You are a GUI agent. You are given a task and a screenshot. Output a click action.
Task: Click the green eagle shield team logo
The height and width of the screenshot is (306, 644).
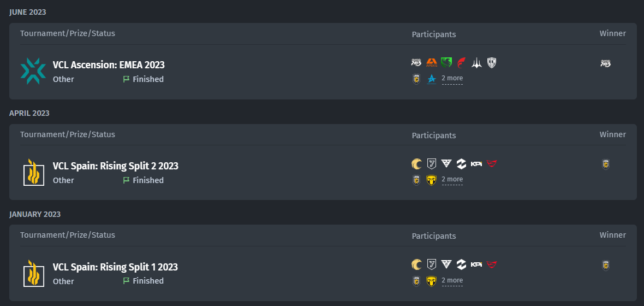446,62
